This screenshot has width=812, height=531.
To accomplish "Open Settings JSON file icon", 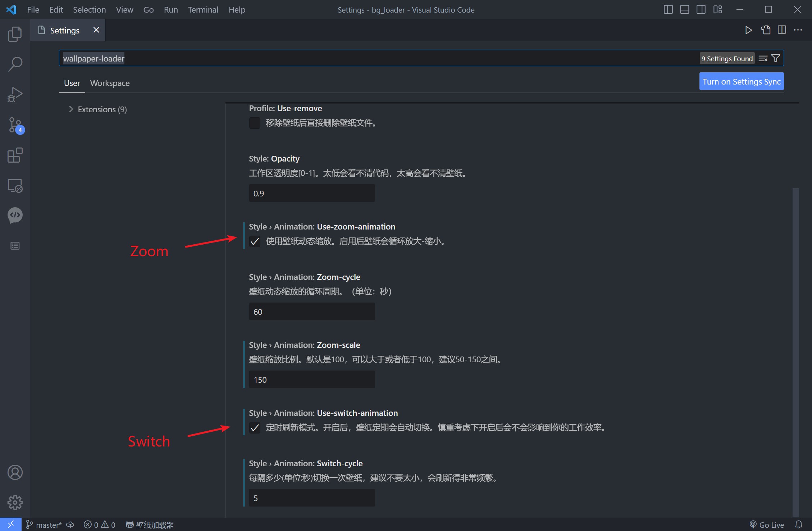I will click(x=765, y=30).
